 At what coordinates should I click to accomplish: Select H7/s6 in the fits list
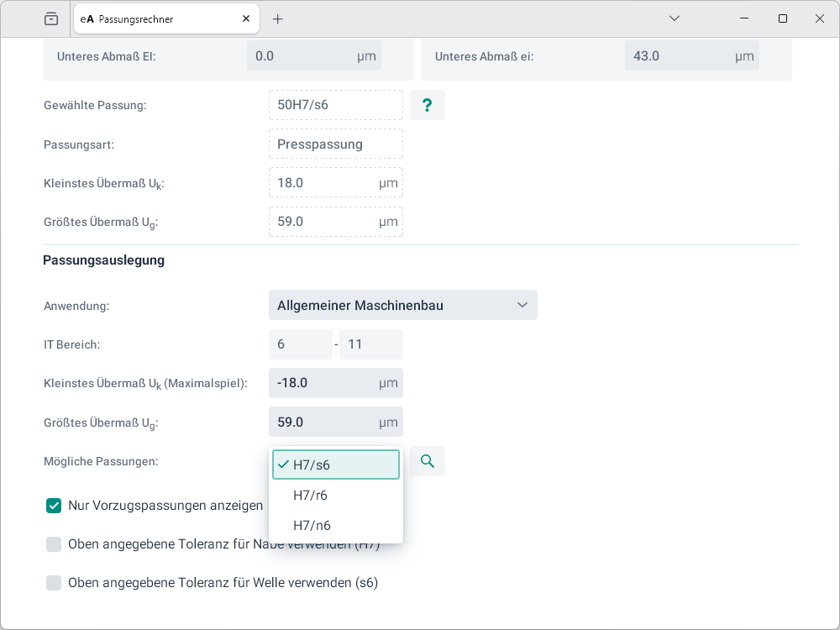pos(336,465)
